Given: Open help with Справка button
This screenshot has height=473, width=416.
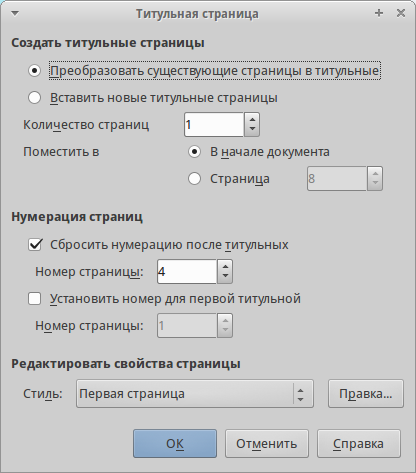Looking at the screenshot, I should 359,444.
